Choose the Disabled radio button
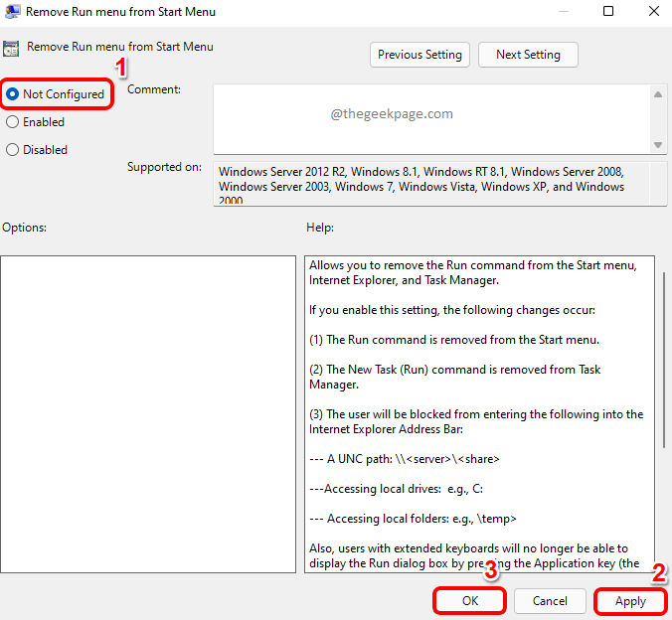 (x=13, y=150)
